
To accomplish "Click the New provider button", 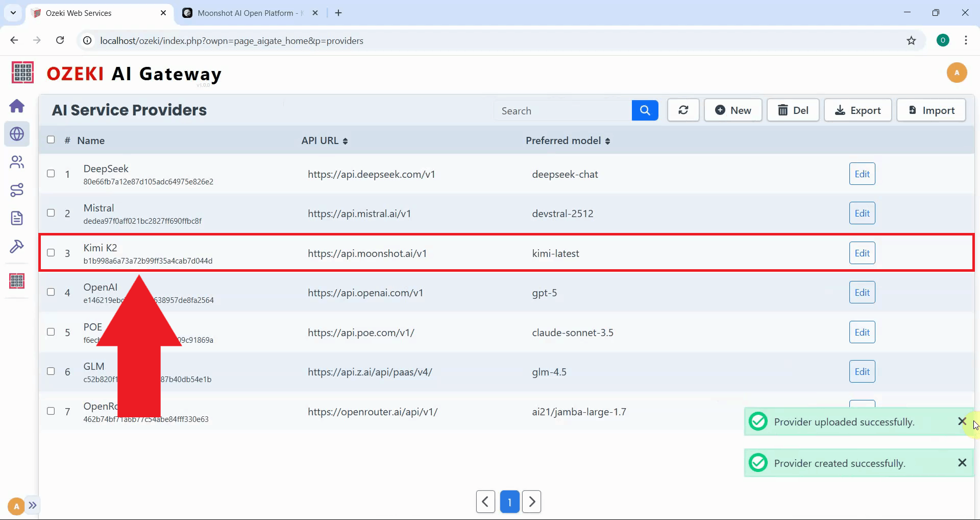I will pos(733,110).
